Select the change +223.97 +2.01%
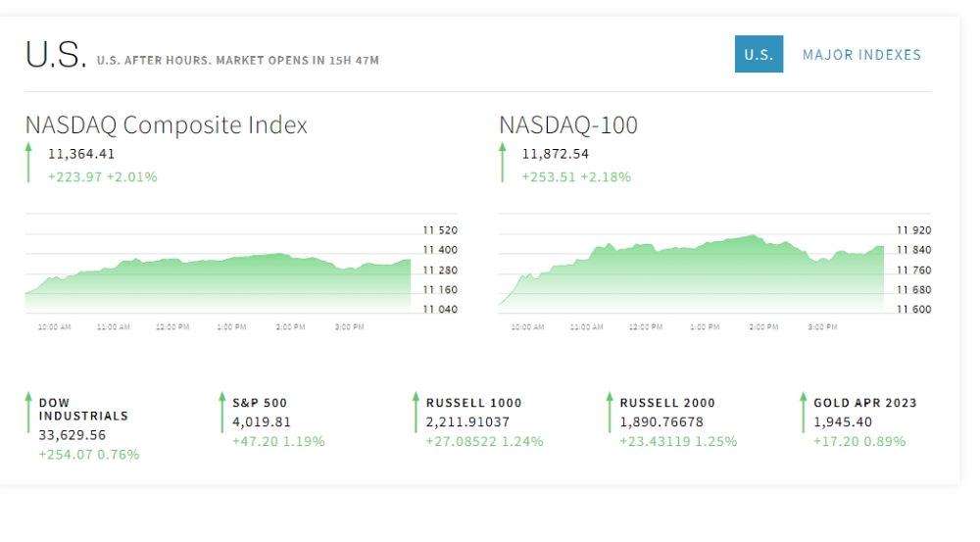Viewport: 980px width, 542px height. [103, 177]
